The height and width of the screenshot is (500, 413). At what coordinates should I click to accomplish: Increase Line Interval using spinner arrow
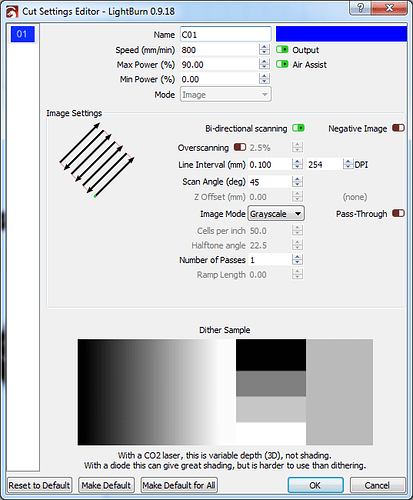tap(297, 161)
